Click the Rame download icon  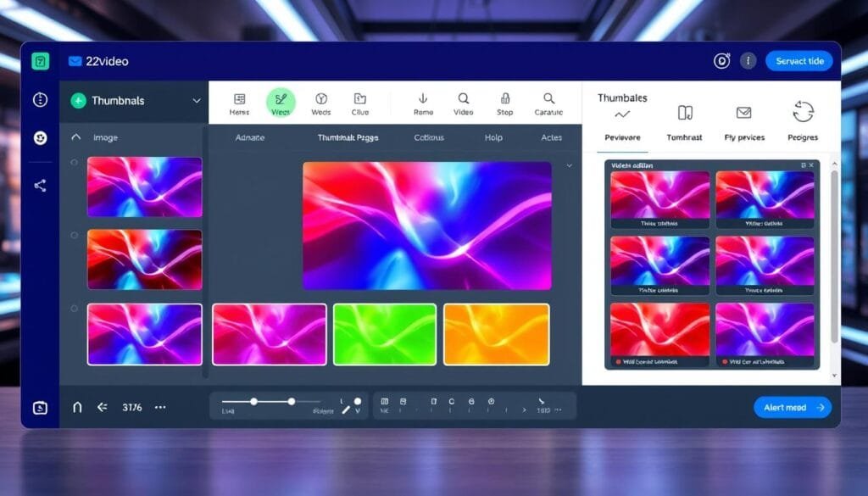pos(423,99)
